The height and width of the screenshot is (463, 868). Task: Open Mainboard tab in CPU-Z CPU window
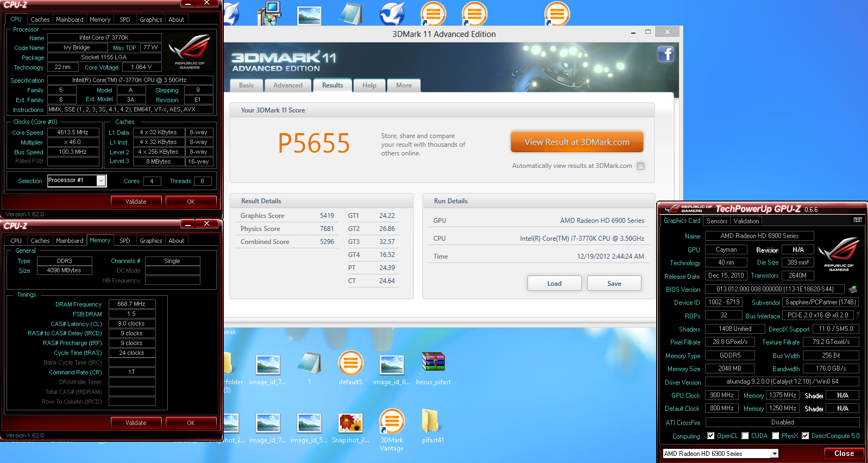click(x=70, y=20)
